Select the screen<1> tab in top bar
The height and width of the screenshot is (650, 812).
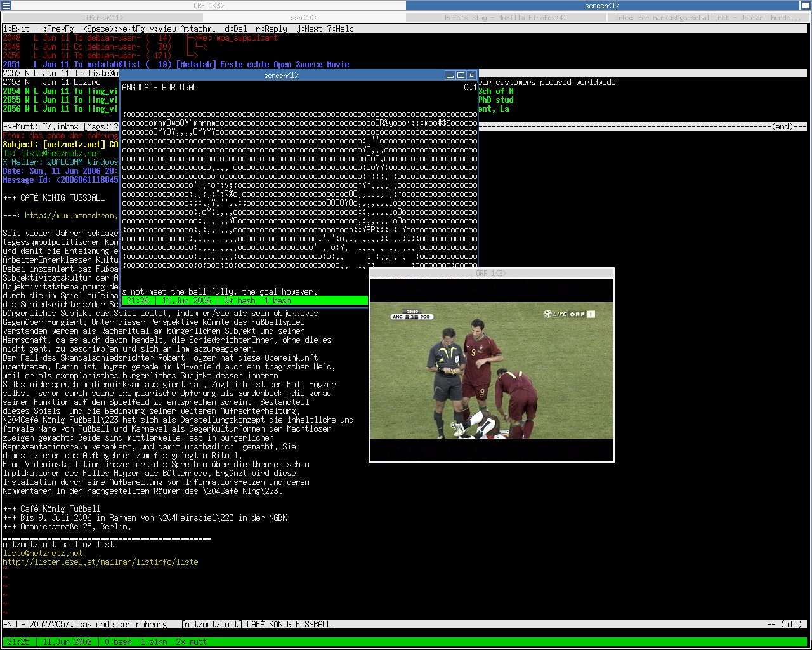click(x=602, y=5)
